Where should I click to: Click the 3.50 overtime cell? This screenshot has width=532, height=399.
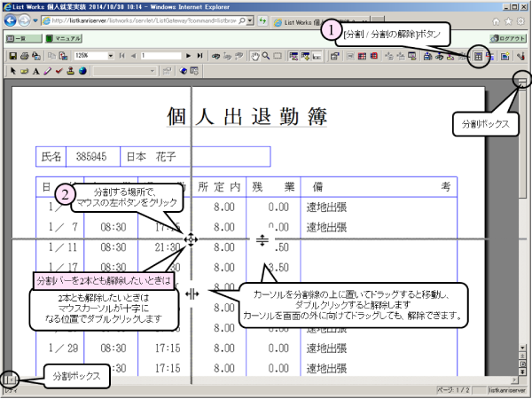tap(278, 268)
